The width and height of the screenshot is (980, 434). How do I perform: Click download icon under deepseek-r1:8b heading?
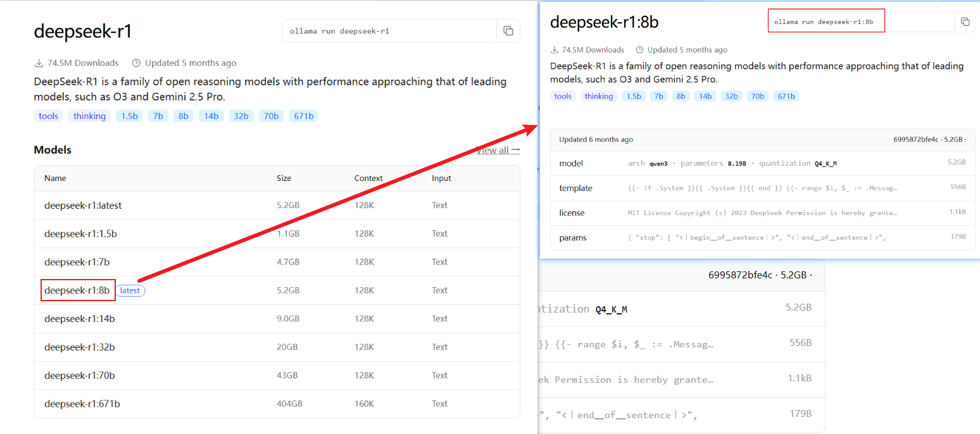(555, 50)
